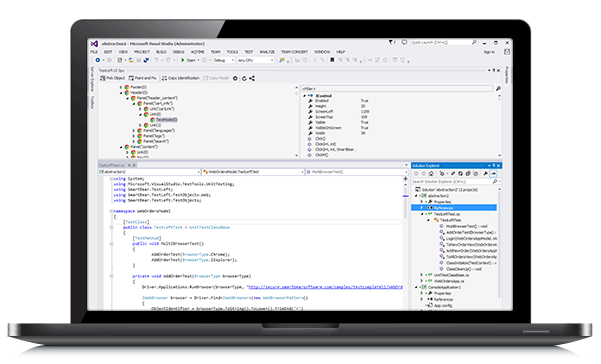
Task: Open the FILE menu
Action: tap(94, 52)
